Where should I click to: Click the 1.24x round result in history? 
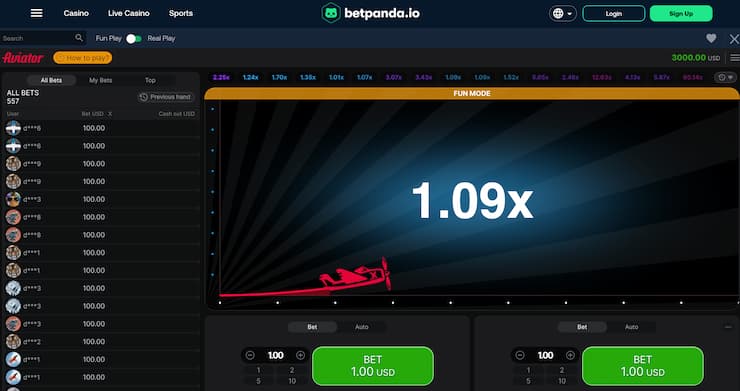click(x=251, y=77)
